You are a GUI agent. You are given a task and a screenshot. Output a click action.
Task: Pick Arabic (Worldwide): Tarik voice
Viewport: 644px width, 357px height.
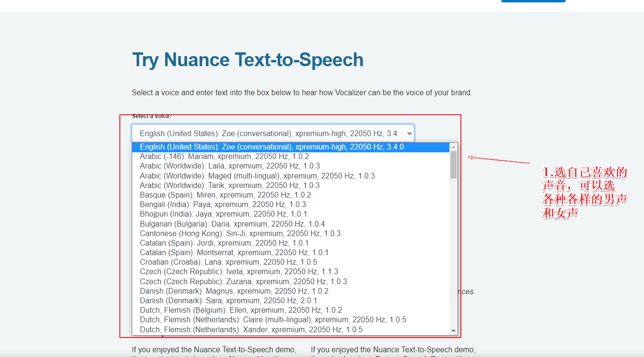point(291,185)
